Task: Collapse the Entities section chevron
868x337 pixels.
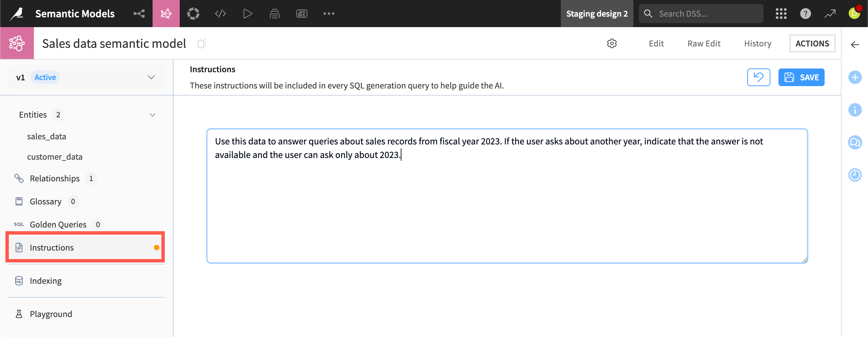Action: [x=152, y=115]
